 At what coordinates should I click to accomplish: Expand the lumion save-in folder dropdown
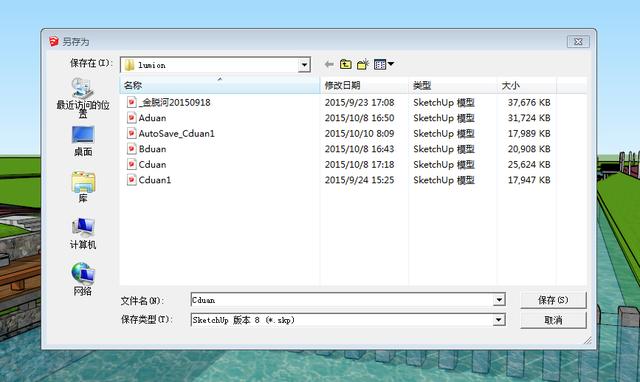pyautogui.click(x=304, y=65)
